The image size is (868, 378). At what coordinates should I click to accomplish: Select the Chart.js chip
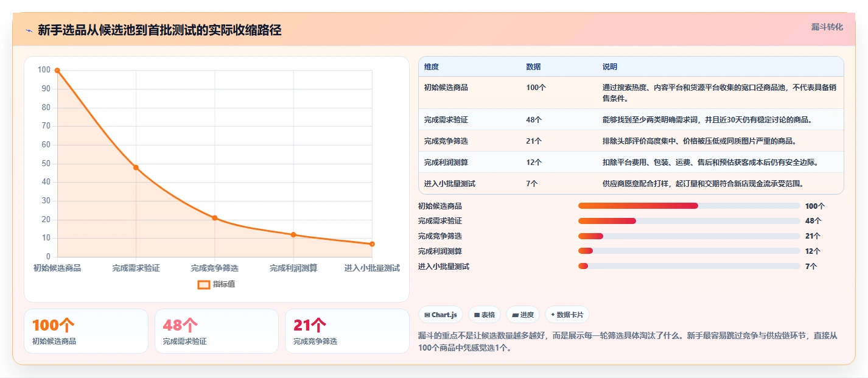click(x=440, y=315)
